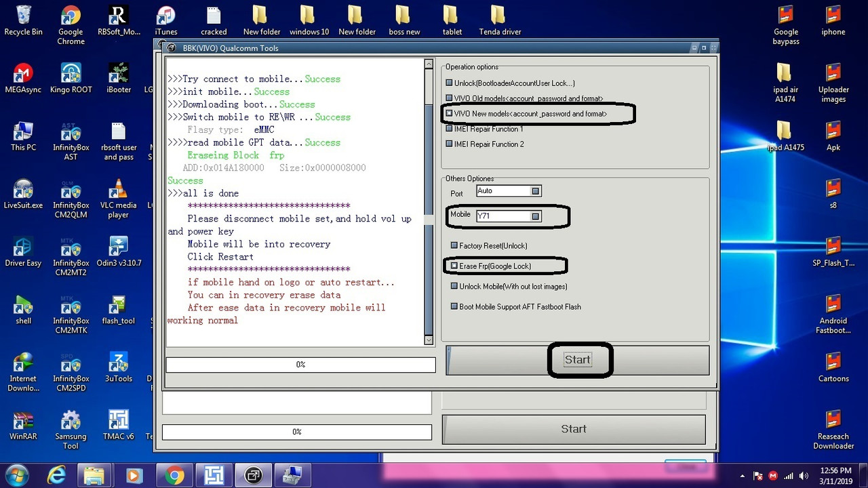Open the 'iphone' archive icon
Screen dimensions: 868x488
833,20
